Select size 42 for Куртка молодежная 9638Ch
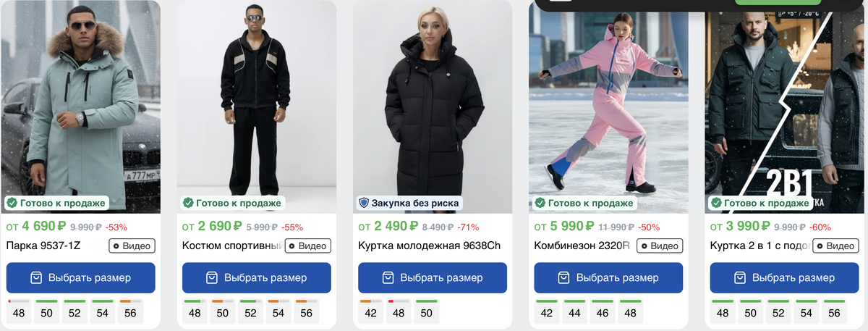The height and width of the screenshot is (331, 868). coord(371,312)
